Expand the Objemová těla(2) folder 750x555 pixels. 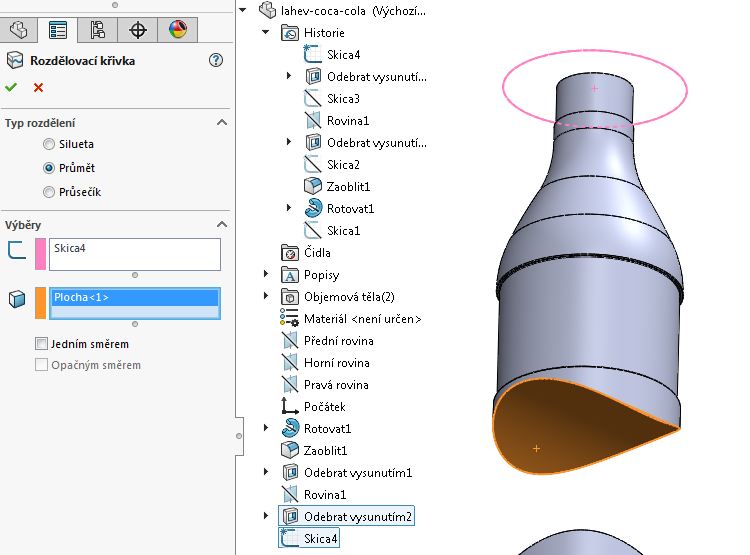[x=266, y=296]
